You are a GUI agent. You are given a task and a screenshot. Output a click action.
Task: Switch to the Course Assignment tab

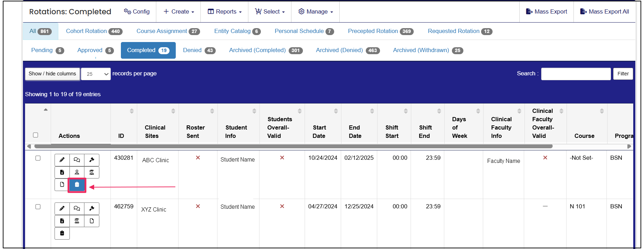point(168,31)
